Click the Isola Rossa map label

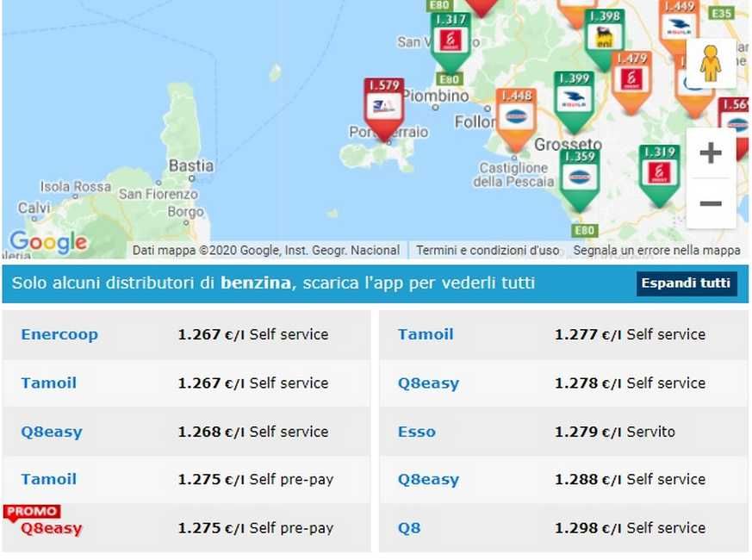tap(75, 187)
